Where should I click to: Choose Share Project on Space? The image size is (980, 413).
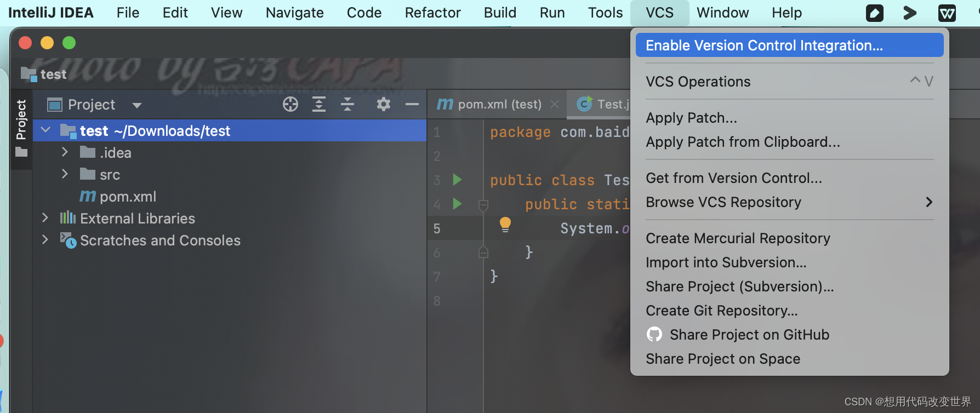point(789,359)
